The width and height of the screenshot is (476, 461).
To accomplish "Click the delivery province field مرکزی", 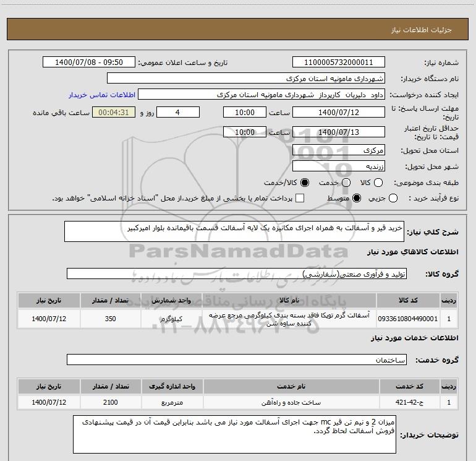I will click(x=339, y=150).
